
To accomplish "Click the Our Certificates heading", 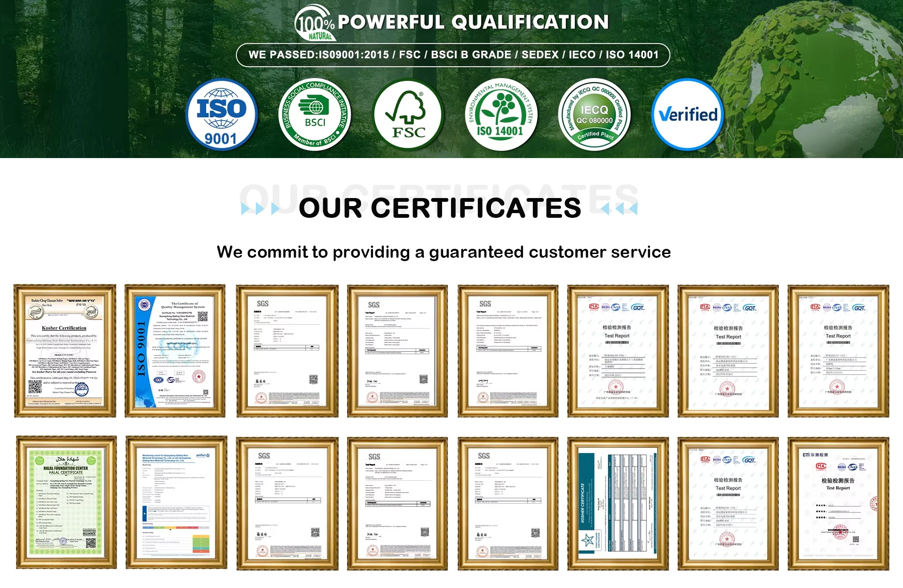I will [x=440, y=208].
